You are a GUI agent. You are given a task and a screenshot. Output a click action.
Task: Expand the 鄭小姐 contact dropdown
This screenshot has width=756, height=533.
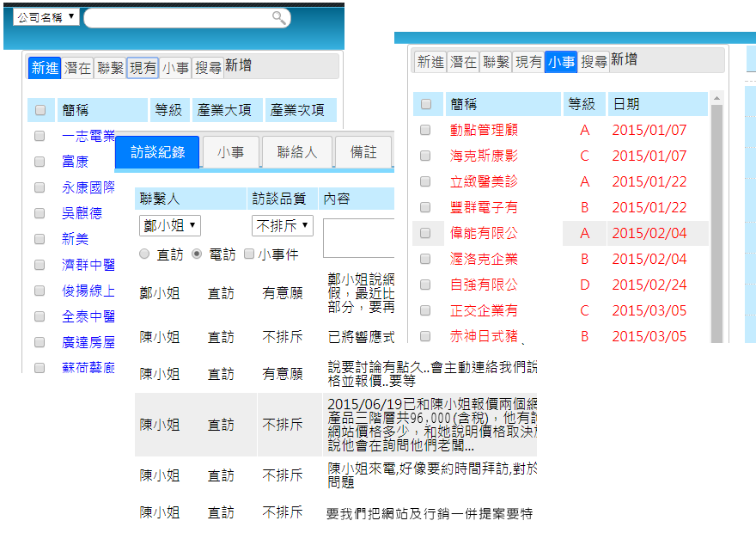(169, 226)
